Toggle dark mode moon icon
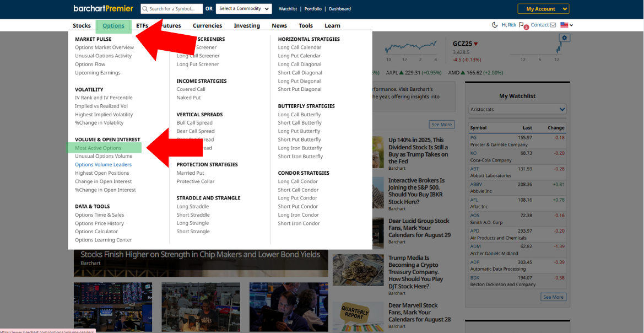The width and height of the screenshot is (644, 333). pyautogui.click(x=495, y=25)
